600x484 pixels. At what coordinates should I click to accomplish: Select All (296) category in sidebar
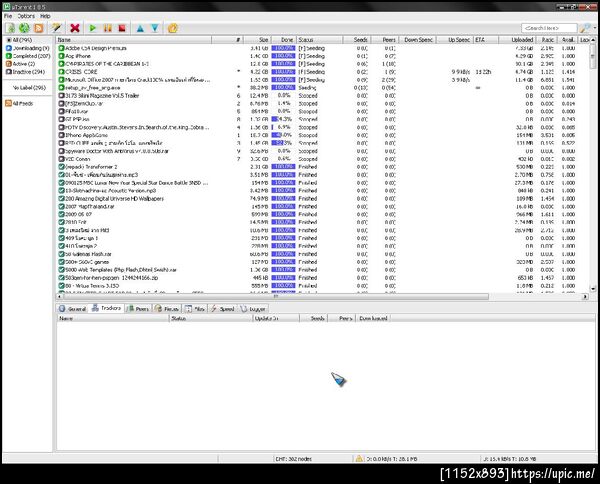pyautogui.click(x=22, y=40)
